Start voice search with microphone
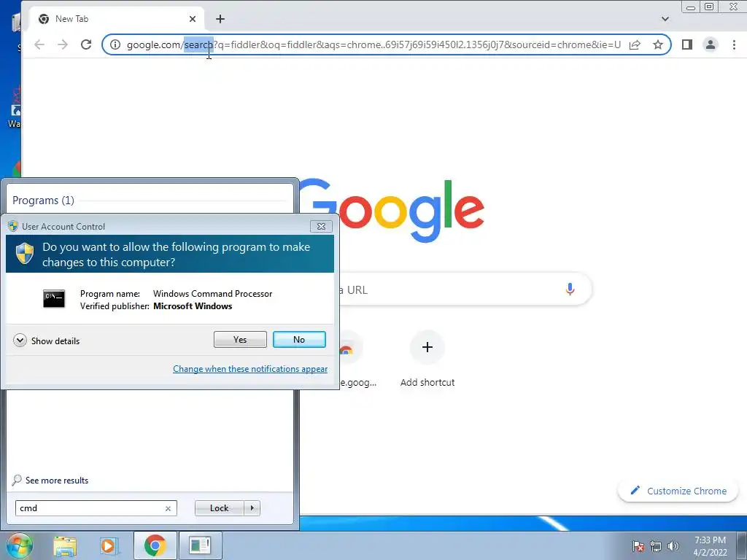The height and width of the screenshot is (560, 747). pyautogui.click(x=570, y=289)
